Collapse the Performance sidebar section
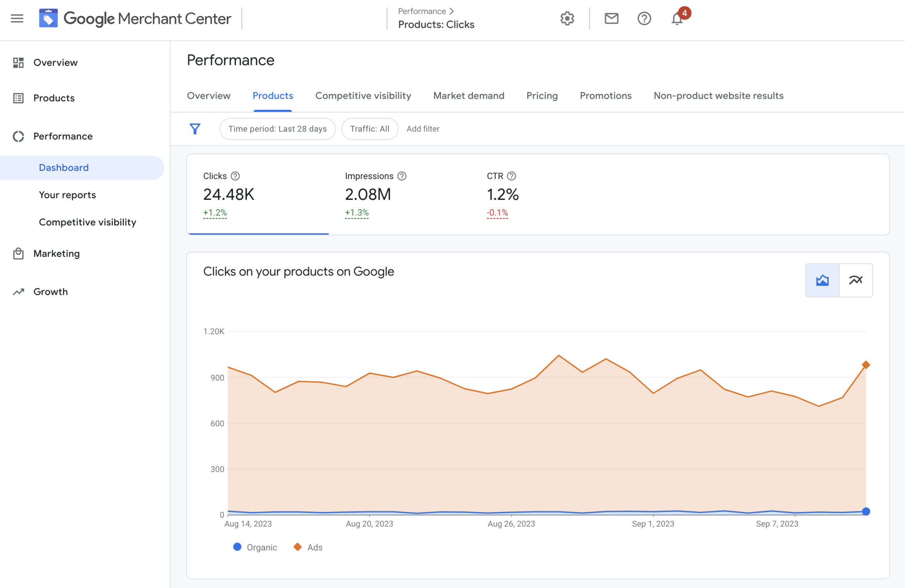Viewport: 905px width, 588px height. pos(63,136)
